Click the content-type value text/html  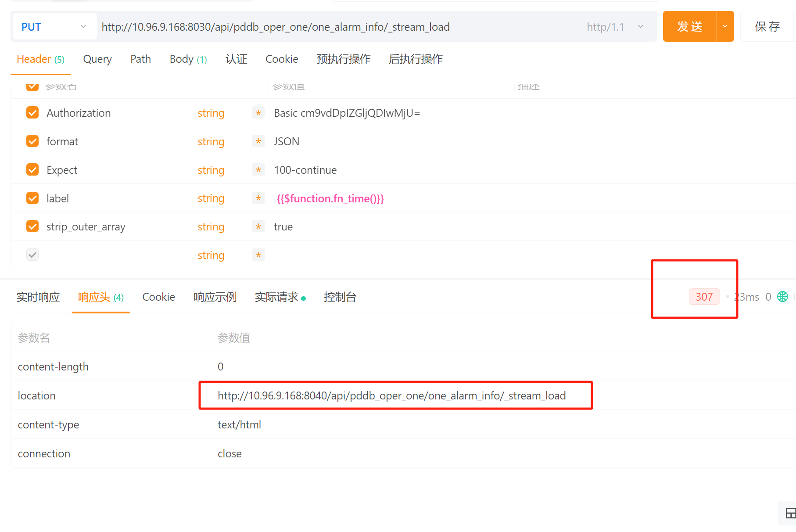pyautogui.click(x=239, y=425)
